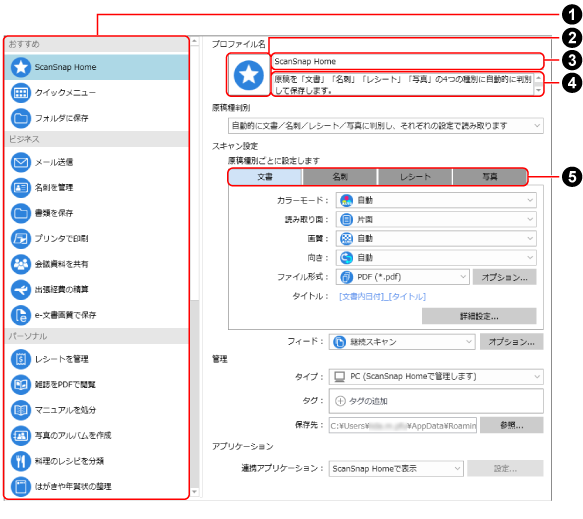583x519 pixels.
Task: Open the カラーモード dropdown
Action: tap(436, 200)
